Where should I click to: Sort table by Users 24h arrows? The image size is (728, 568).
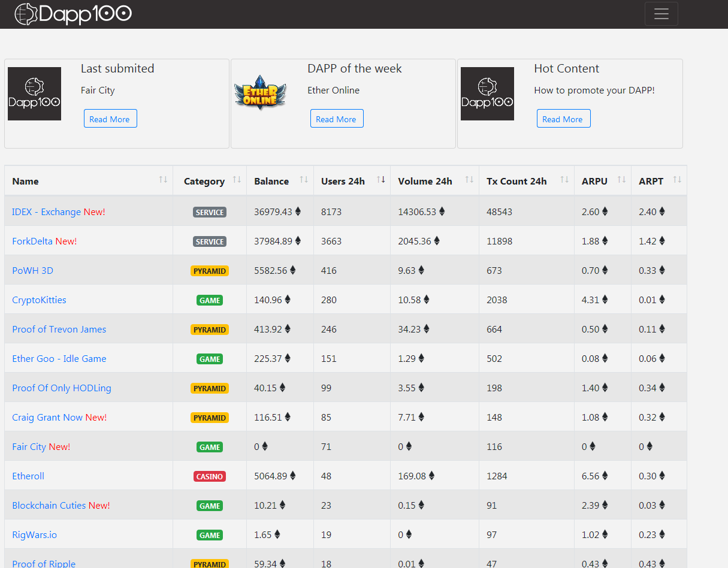pyautogui.click(x=380, y=180)
